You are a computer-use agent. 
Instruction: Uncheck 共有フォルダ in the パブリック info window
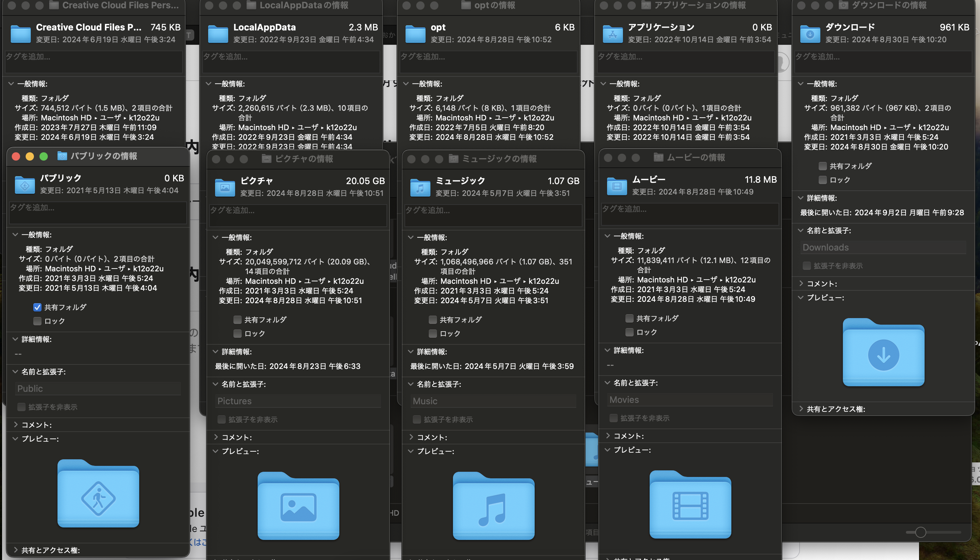(x=37, y=307)
